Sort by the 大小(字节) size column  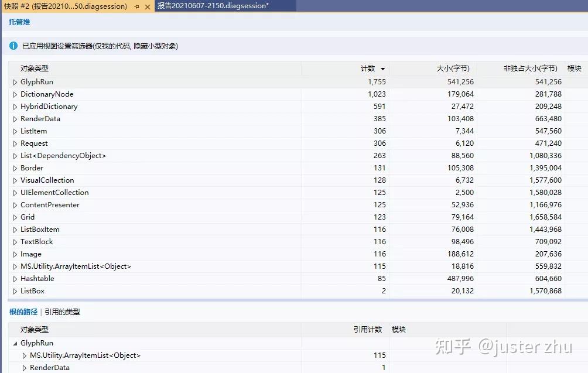coord(454,68)
